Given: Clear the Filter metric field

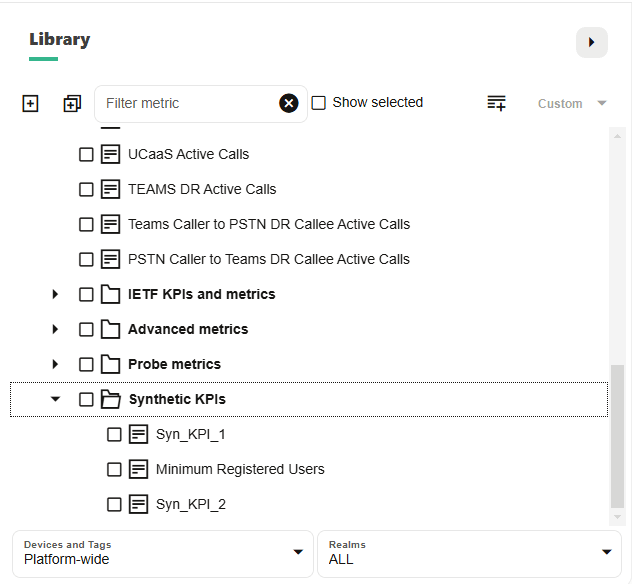Looking at the screenshot, I should [x=289, y=103].
